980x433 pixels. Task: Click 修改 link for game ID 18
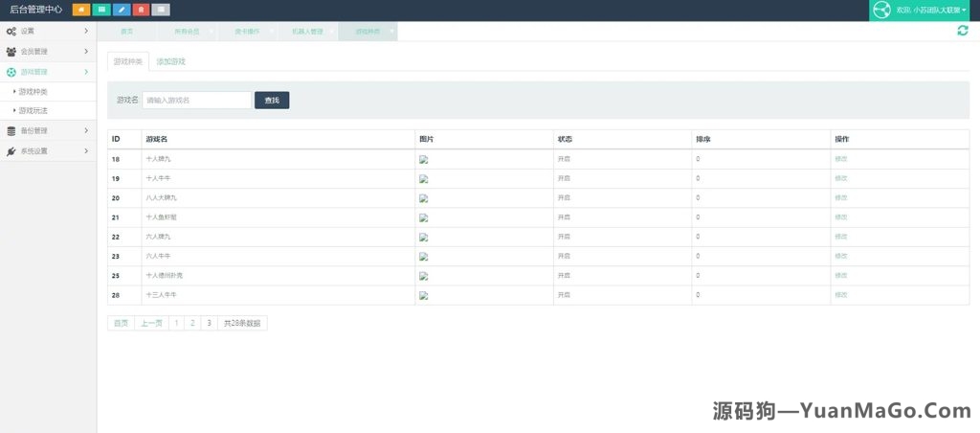pos(841,159)
